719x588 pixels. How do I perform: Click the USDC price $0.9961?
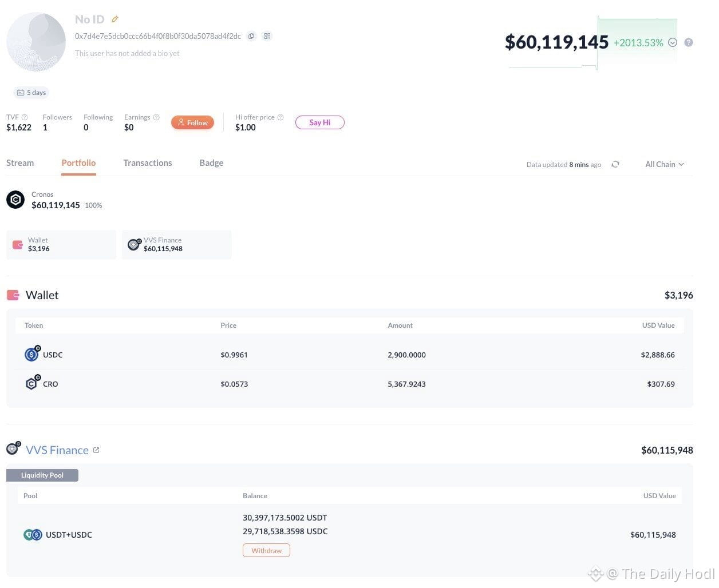(234, 355)
